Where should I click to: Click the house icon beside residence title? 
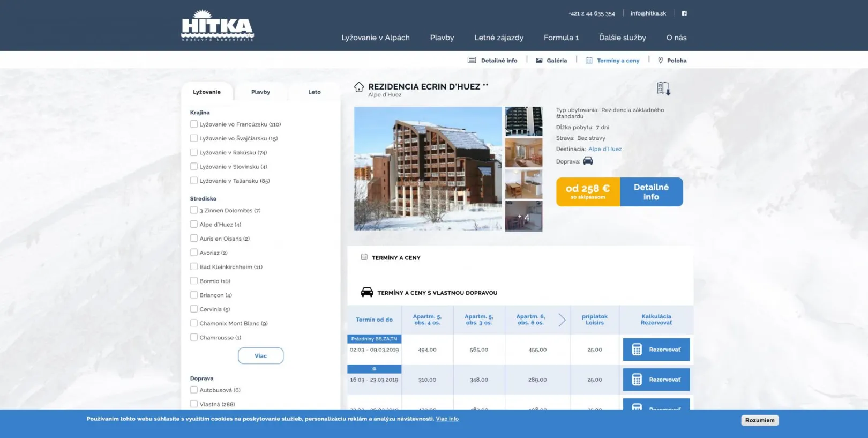coord(359,87)
